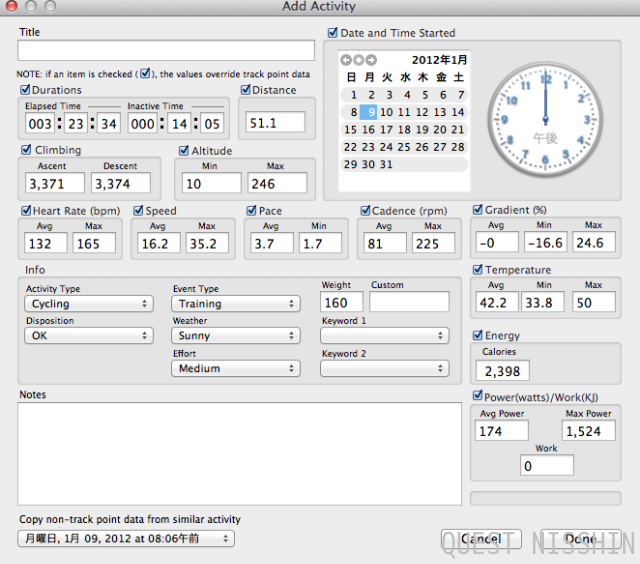Open the Disposition dropdown showing OK
The width and height of the screenshot is (640, 564).
coord(89,335)
